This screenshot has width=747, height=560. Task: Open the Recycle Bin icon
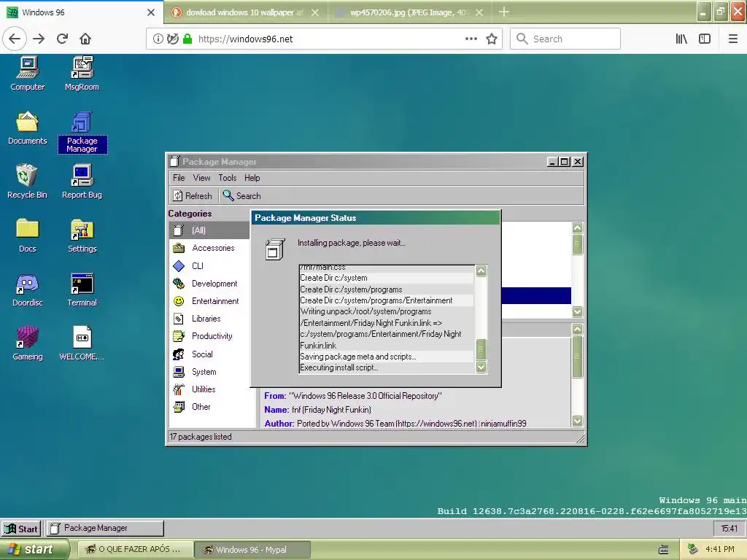(27, 182)
